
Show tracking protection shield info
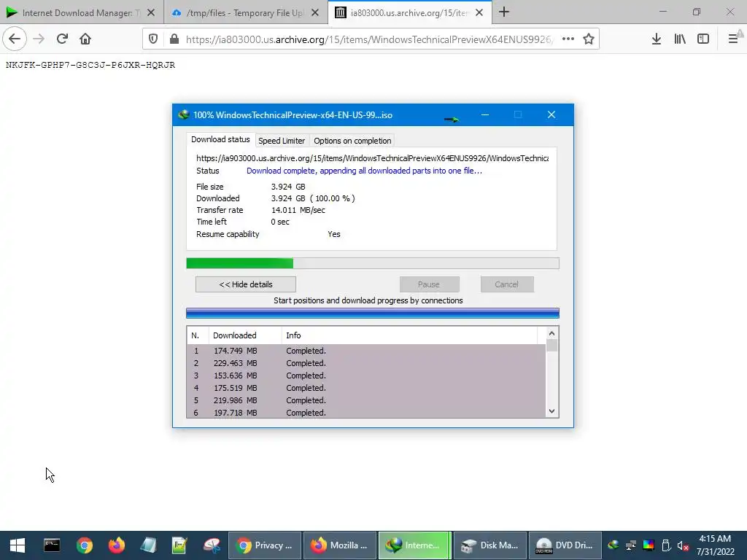click(x=153, y=39)
